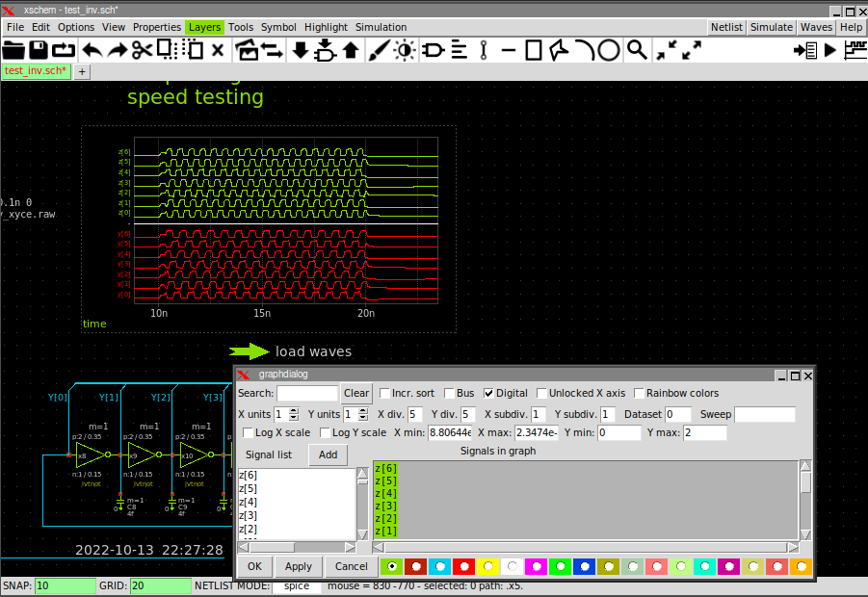Pick the yellow color swatch
This screenshot has width=868, height=597.
point(487,566)
